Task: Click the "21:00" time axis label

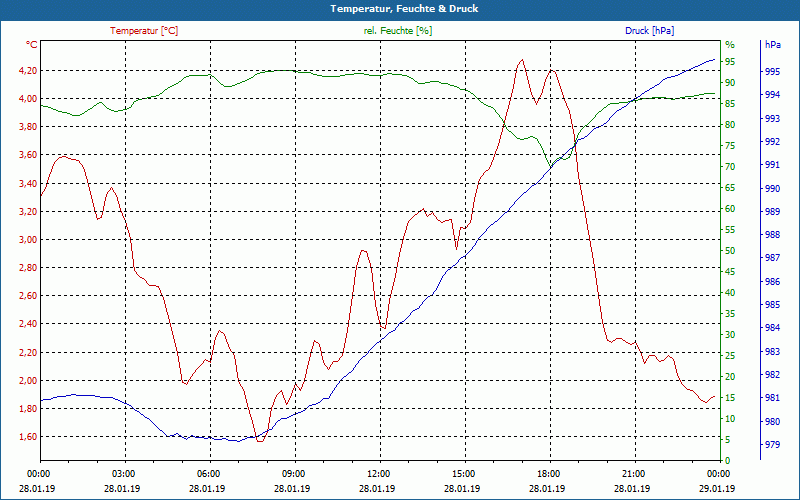Action: pyautogui.click(x=633, y=474)
